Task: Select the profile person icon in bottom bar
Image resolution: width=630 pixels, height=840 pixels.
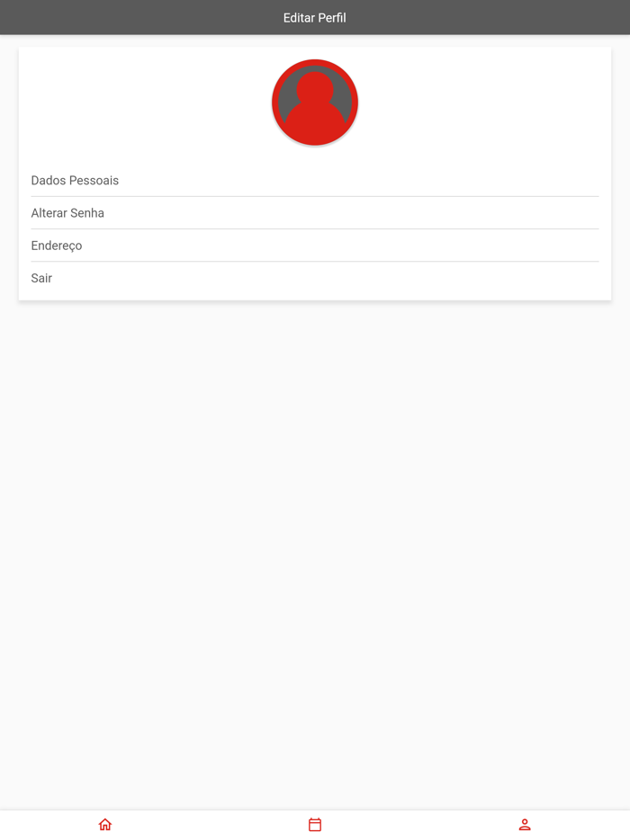Action: [525, 825]
